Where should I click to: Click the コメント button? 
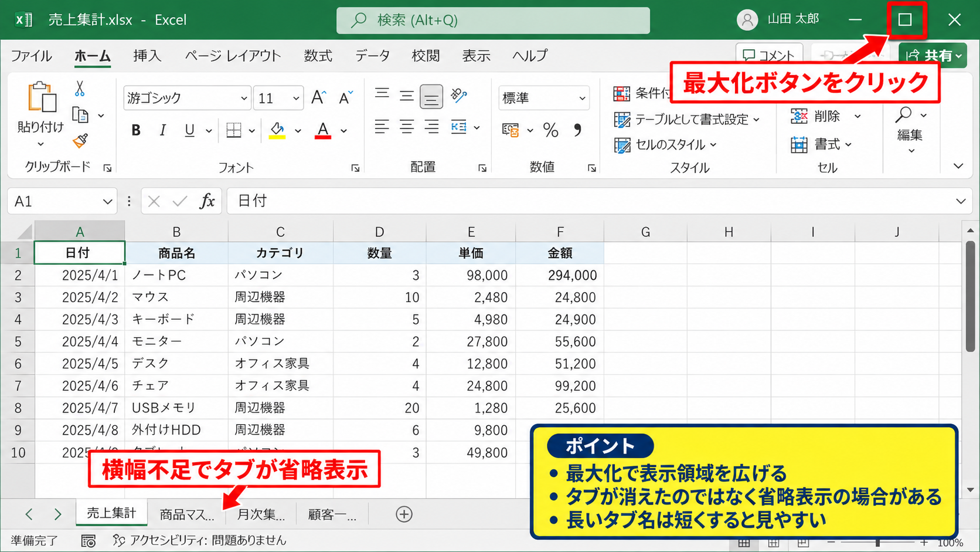click(x=769, y=56)
